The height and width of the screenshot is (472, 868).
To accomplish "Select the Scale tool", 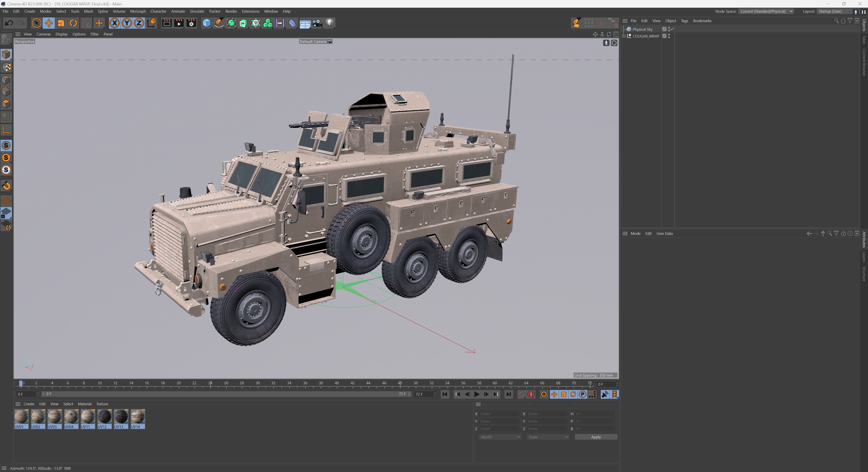I will (x=61, y=23).
